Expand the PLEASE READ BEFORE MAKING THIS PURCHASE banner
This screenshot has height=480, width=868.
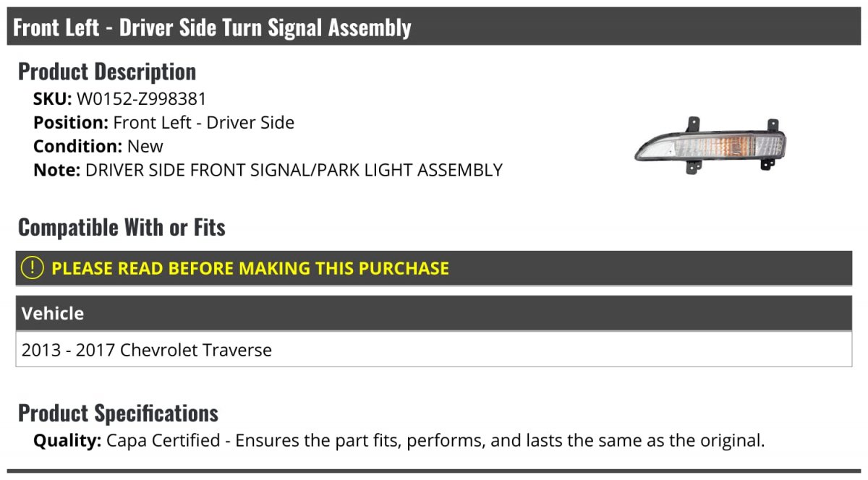(x=434, y=268)
